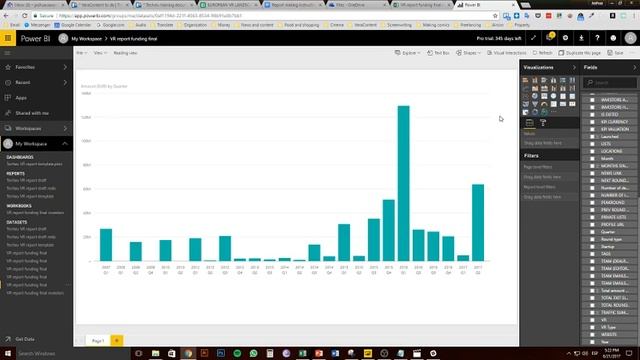Image resolution: width=640 pixels, height=360 pixels.
Task: Expand the Favorites chevron in sidebar
Action: point(65,67)
